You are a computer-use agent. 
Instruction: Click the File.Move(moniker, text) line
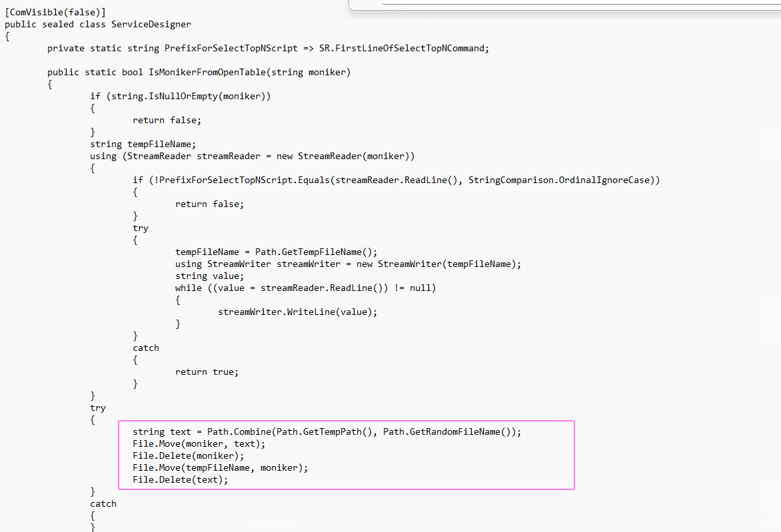click(199, 444)
